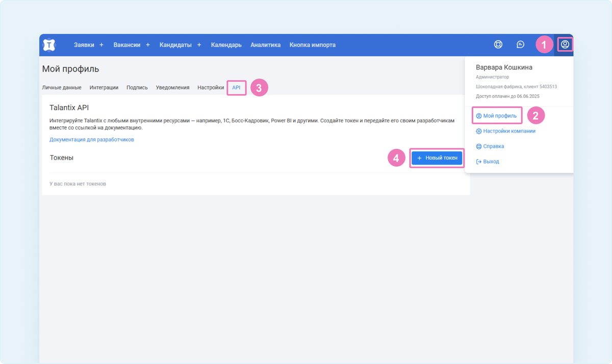Switch to the Настройки tab
This screenshot has width=612, height=364.
(211, 88)
